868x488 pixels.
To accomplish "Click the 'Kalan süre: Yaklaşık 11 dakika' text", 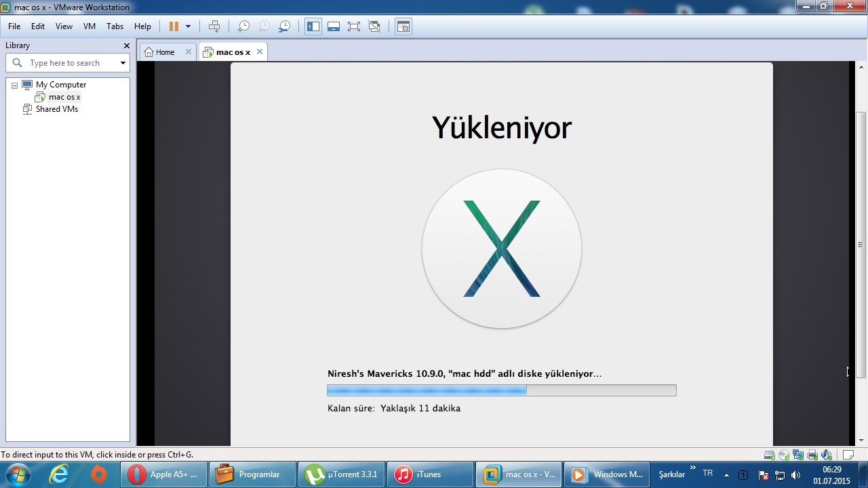I will click(394, 408).
